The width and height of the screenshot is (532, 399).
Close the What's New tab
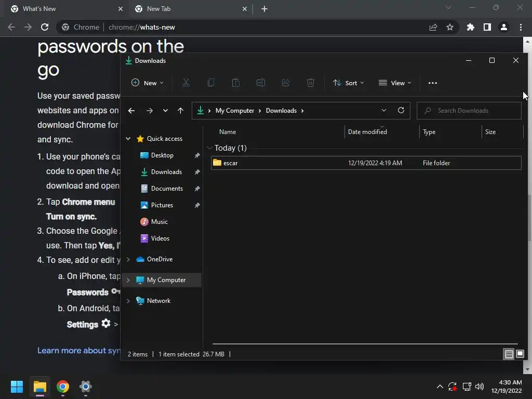(121, 9)
